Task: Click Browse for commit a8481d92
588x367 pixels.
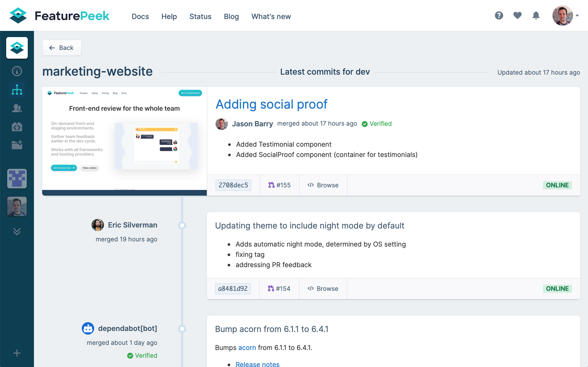Action: pyautogui.click(x=323, y=289)
